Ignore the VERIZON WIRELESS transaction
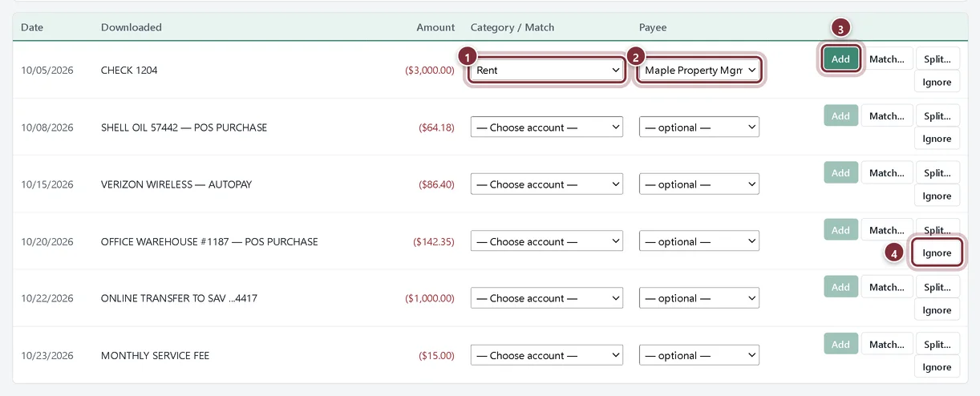This screenshot has width=980, height=396. [x=937, y=196]
